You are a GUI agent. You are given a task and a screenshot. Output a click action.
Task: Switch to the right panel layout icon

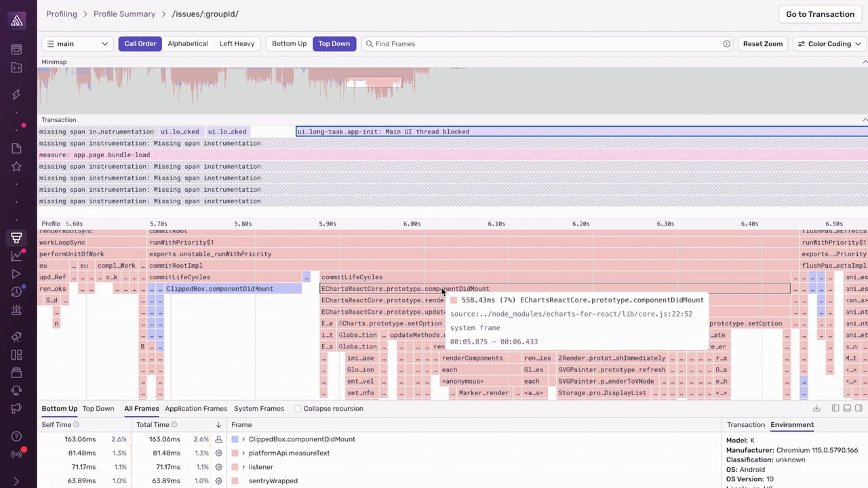(x=859, y=409)
